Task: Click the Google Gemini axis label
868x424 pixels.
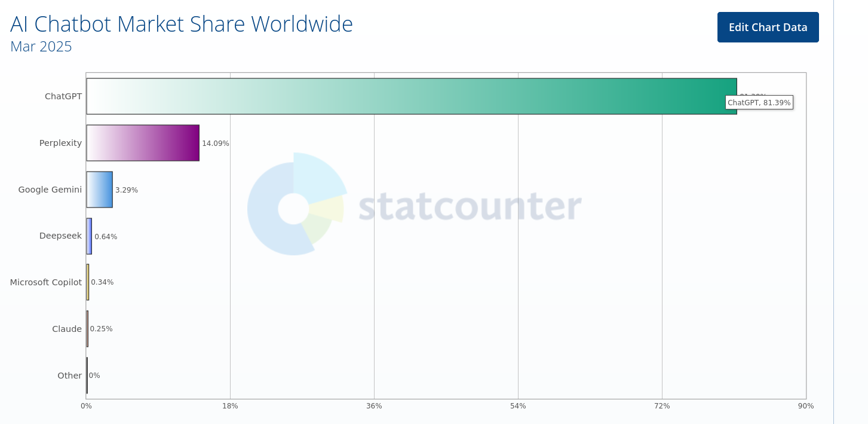Action: click(x=50, y=190)
